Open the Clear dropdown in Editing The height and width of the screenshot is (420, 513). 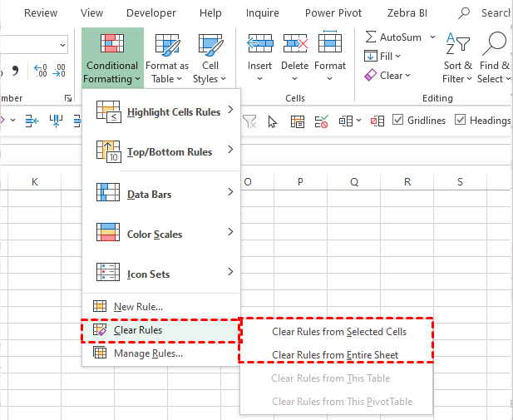tap(387, 76)
